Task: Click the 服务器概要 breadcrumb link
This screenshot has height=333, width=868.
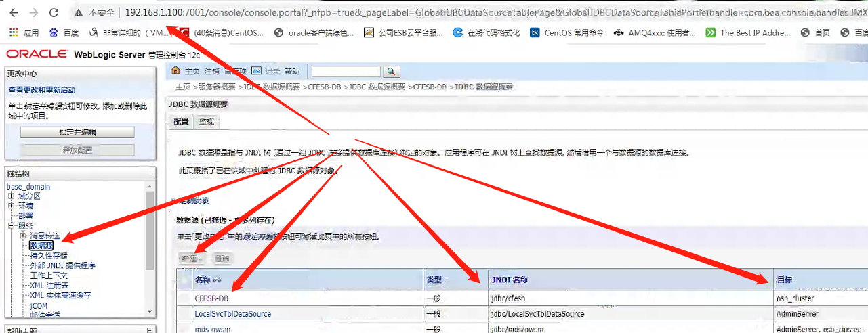Action: (x=217, y=87)
